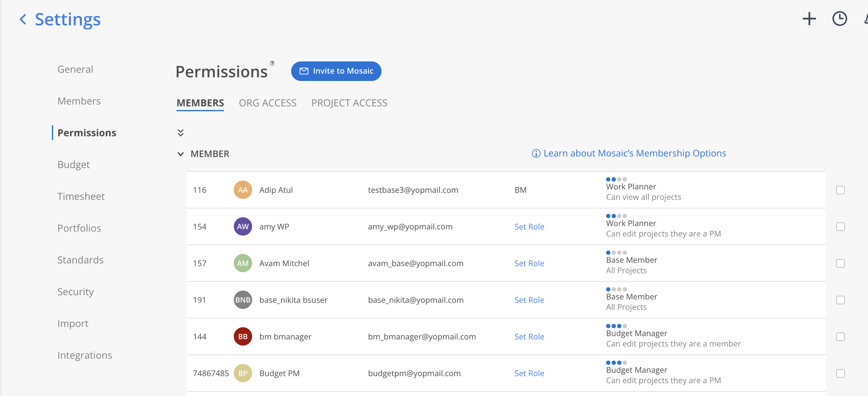Open the BM role for Adip Atul
Viewport: 868px width, 396px height.
pos(520,190)
